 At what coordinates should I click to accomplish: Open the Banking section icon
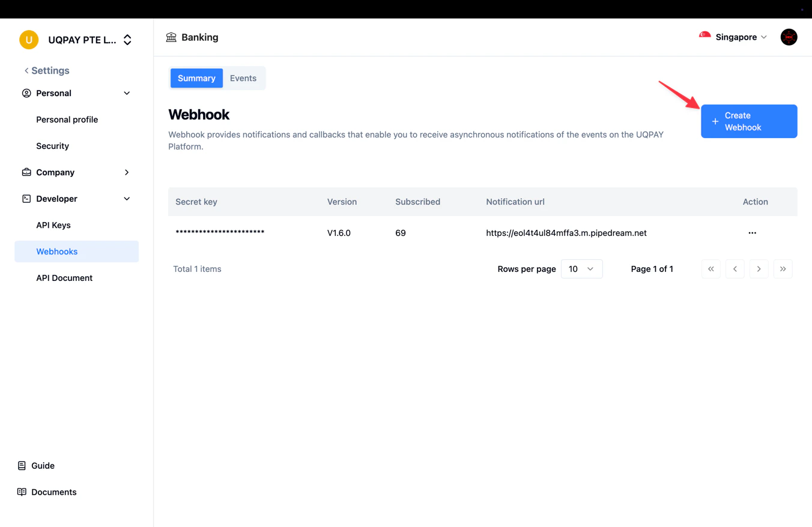(x=172, y=37)
